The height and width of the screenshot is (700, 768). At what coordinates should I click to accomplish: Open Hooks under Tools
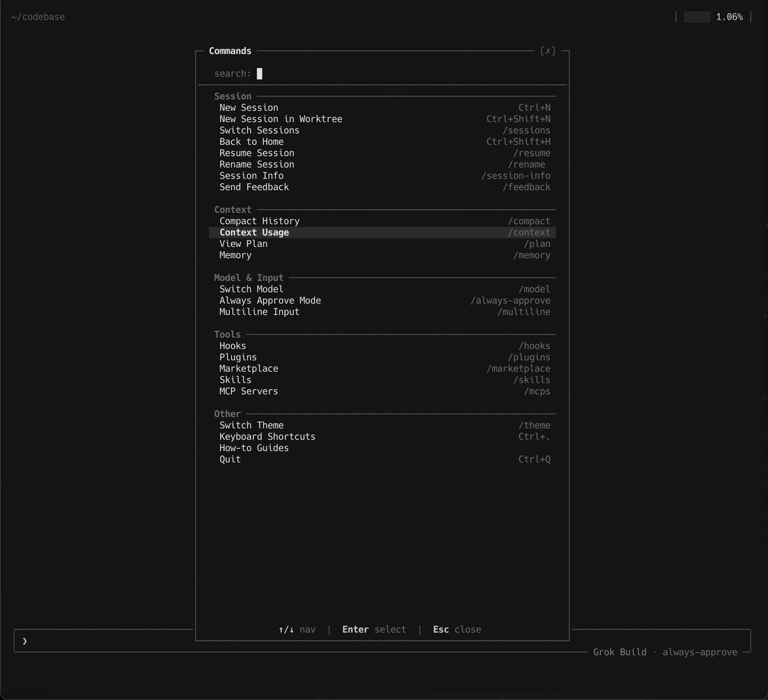382,346
